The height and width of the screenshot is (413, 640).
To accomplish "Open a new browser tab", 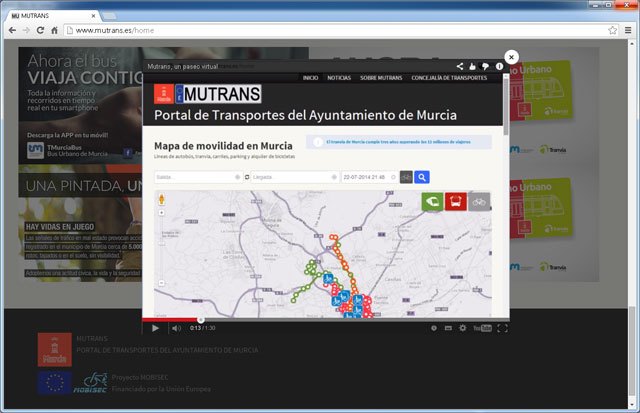I will click(x=110, y=14).
